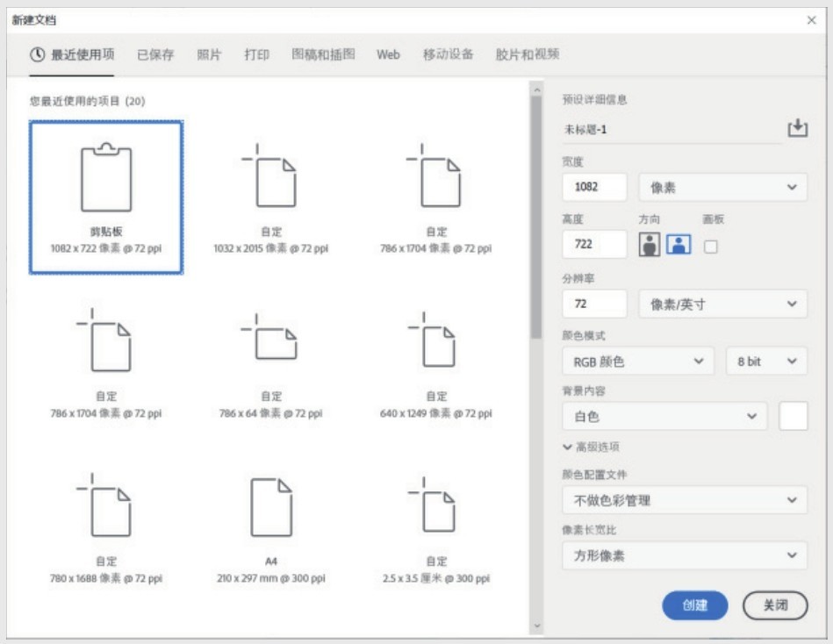The image size is (833, 644).
Task: Select the clipboard preset 1082 x 722
Action: [x=106, y=197]
